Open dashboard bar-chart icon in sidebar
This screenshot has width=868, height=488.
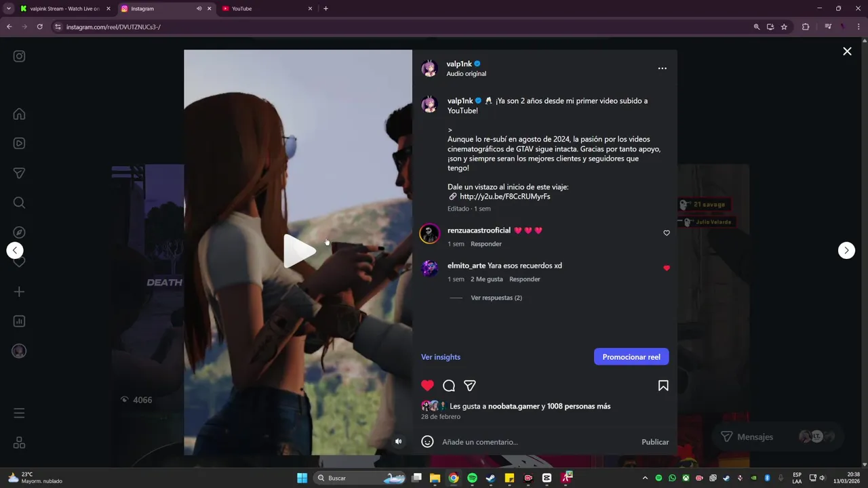click(x=19, y=321)
